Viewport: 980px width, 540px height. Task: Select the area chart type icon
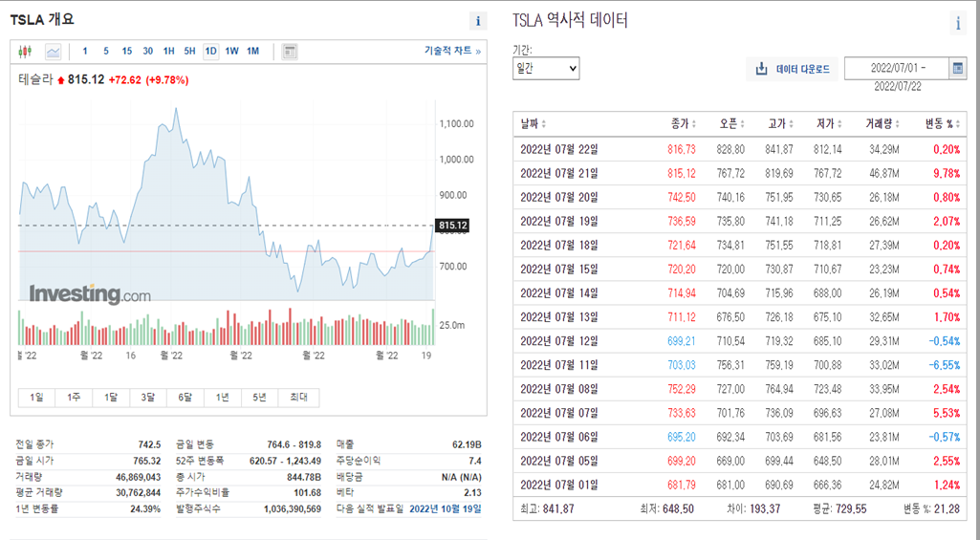pyautogui.click(x=54, y=52)
